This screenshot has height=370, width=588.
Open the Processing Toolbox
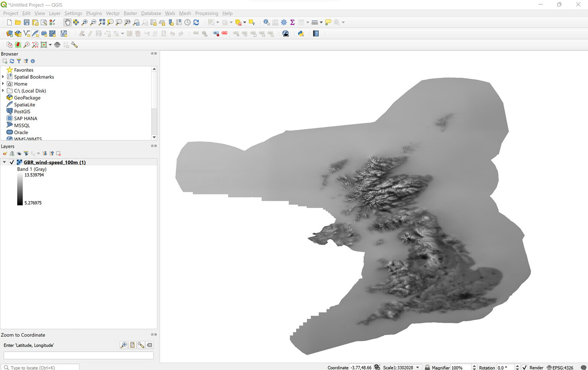tap(283, 22)
